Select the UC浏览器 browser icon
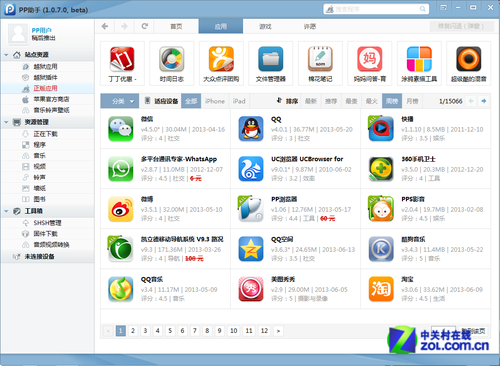 coord(251,169)
